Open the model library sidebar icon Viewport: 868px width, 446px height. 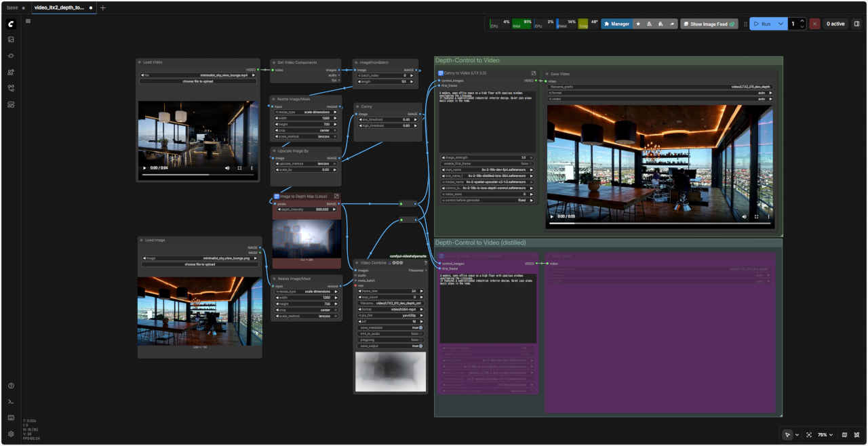pyautogui.click(x=11, y=72)
